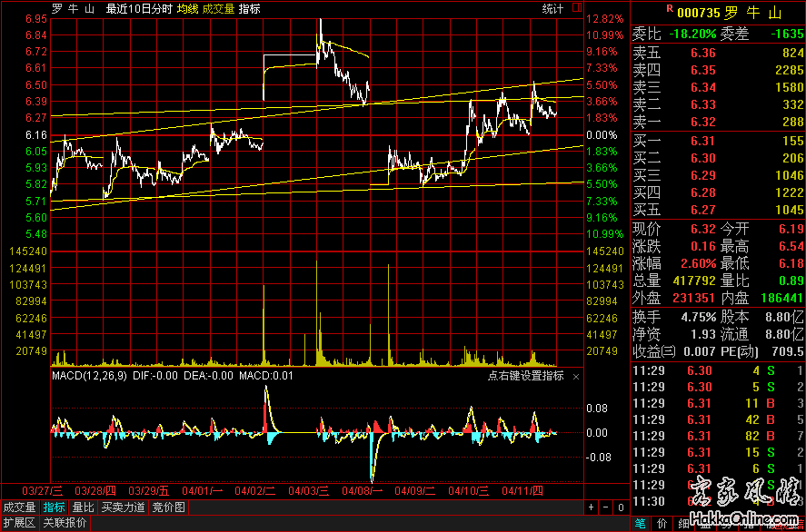806x532 pixels.
Task: Click the 点右键设置指标 indicator settings hint
Action: [x=525, y=376]
